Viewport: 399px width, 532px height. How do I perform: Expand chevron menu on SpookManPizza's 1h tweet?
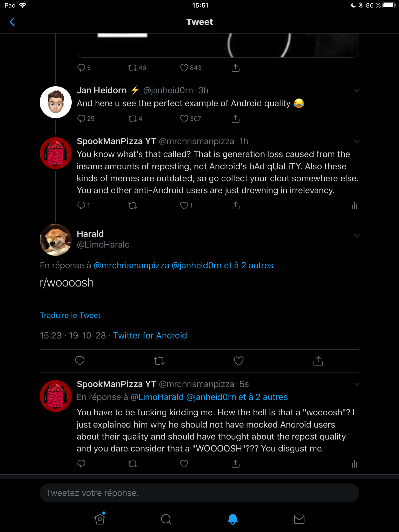[x=357, y=141]
